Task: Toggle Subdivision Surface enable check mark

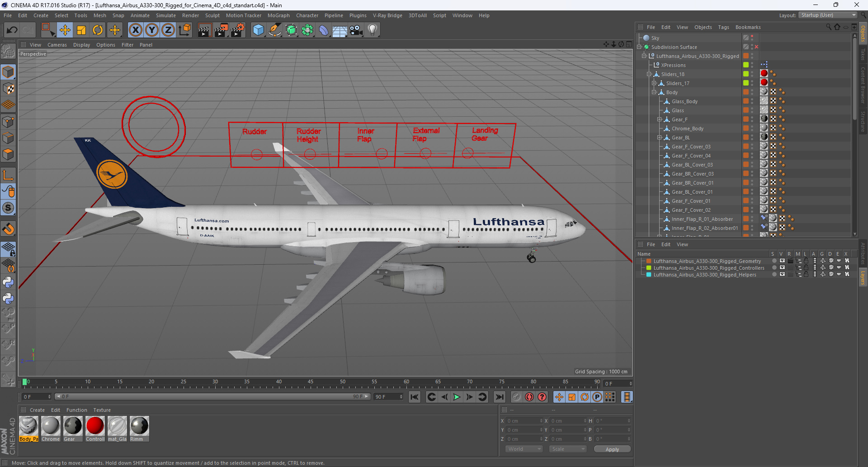Action: (x=756, y=47)
